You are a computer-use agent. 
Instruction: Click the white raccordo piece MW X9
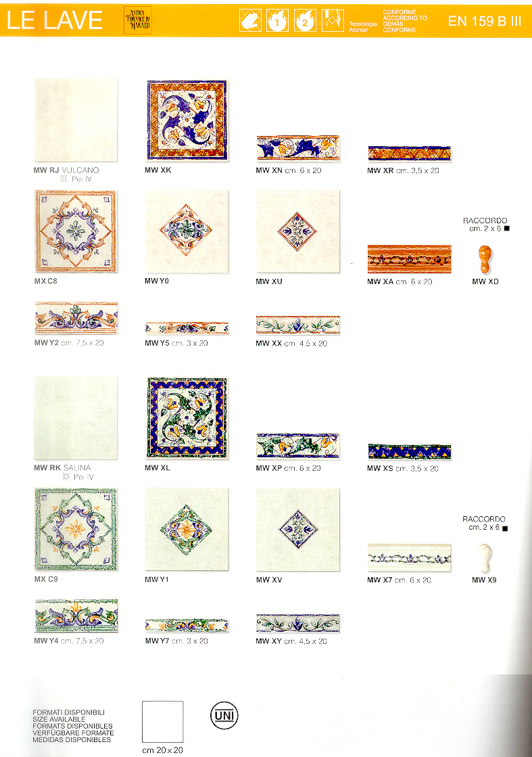tap(485, 557)
